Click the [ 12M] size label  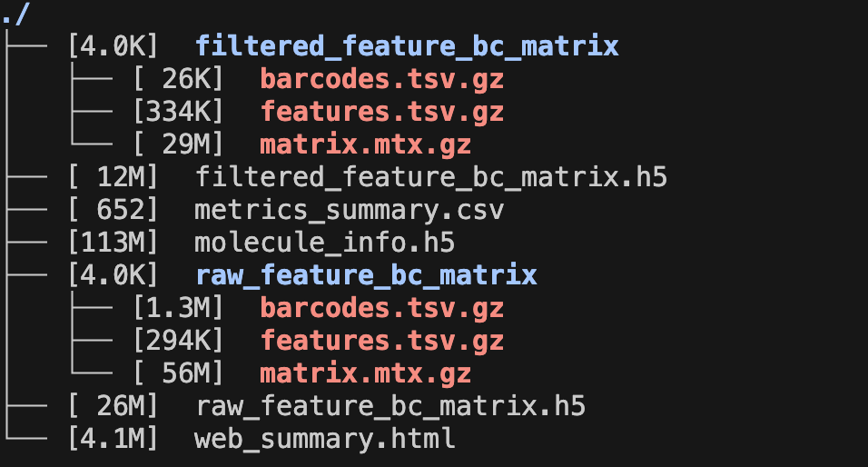(x=113, y=176)
